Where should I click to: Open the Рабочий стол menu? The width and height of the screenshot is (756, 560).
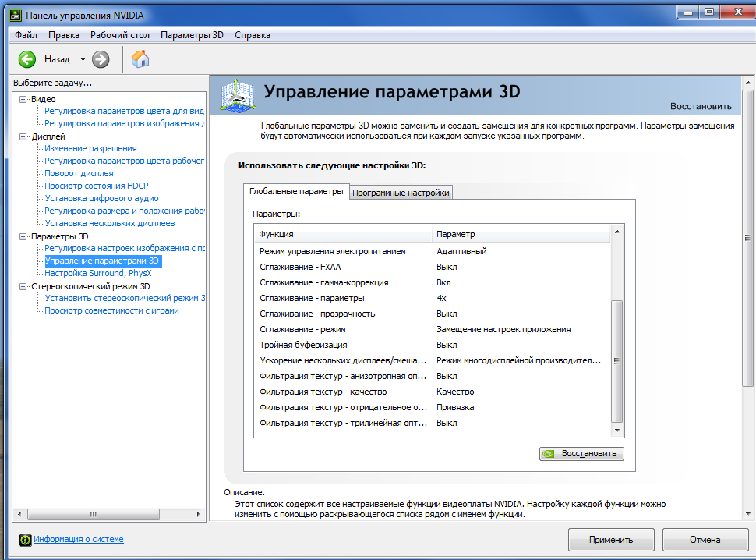(120, 35)
